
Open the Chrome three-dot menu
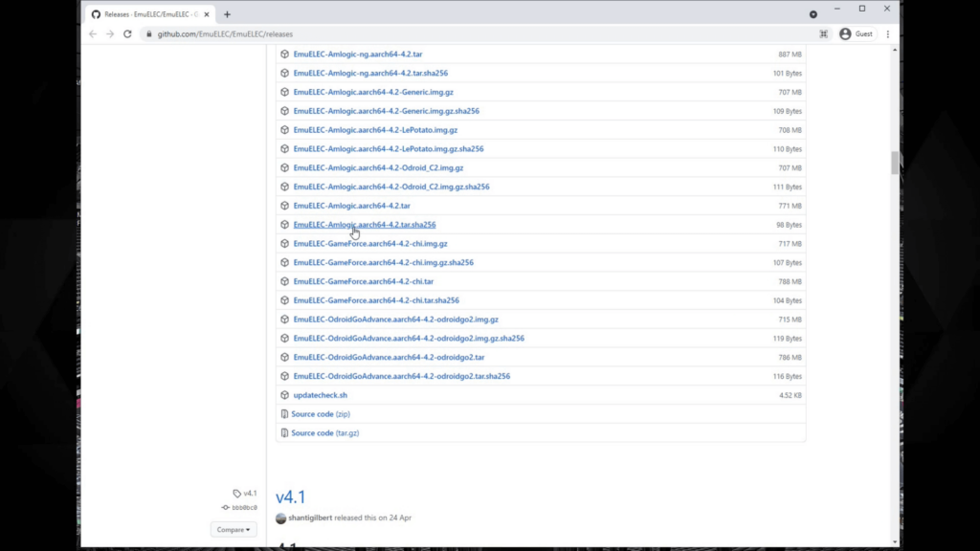(x=887, y=34)
